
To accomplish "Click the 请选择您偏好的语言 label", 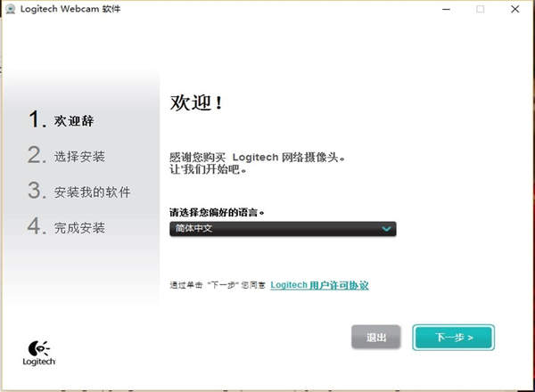I will 217,213.
